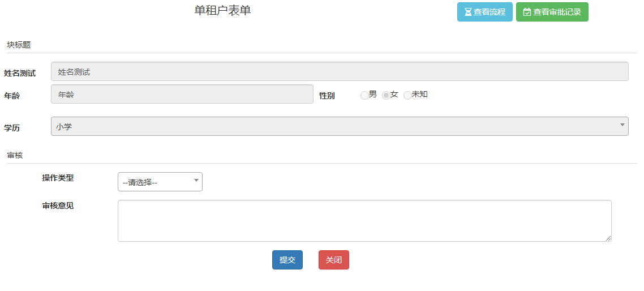
Task: Click the 单租户表单 title text
Action: [222, 11]
